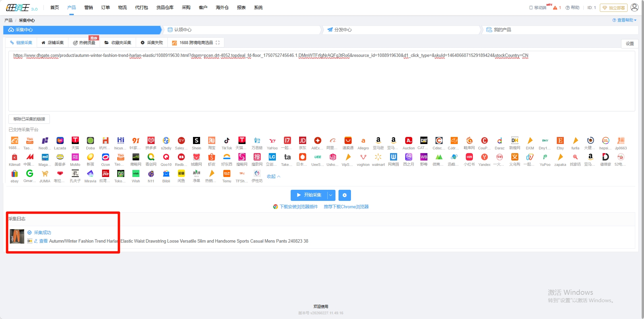
Task: Choose the Temu platform icon
Action: tap(227, 174)
